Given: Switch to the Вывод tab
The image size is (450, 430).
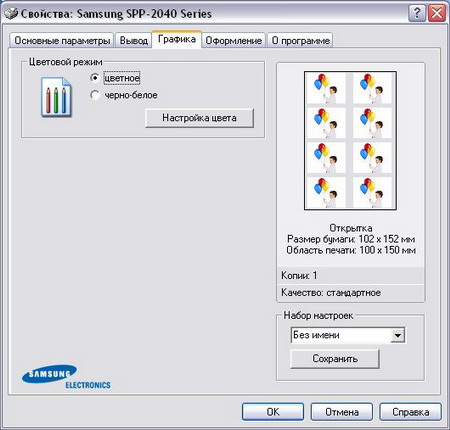Looking at the screenshot, I should pyautogui.click(x=134, y=41).
